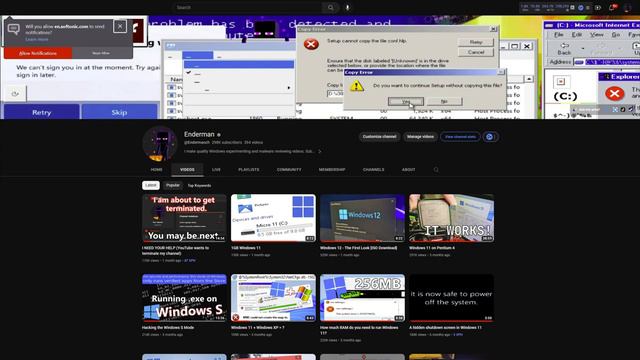The height and width of the screenshot is (360, 640).
Task: Focus the YouTube Search field
Action: coord(248,7)
